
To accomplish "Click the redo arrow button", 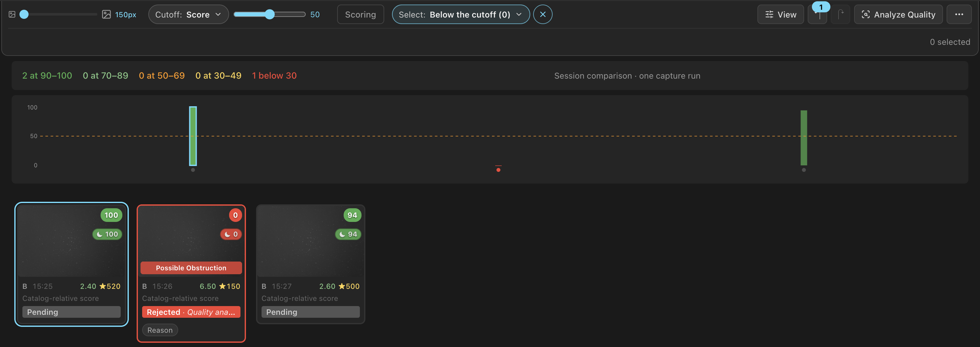I will pyautogui.click(x=840, y=15).
